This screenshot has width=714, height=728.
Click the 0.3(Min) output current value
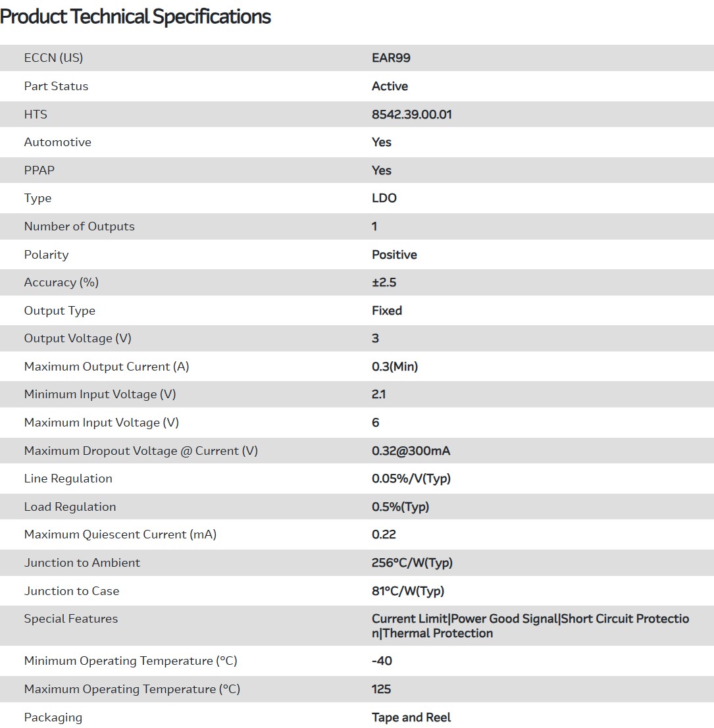[395, 367]
